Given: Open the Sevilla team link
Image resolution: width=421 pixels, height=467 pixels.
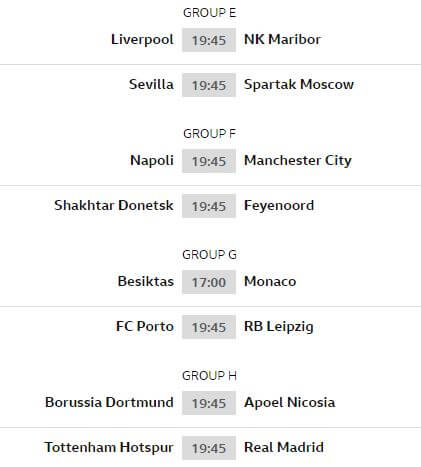Looking at the screenshot, I should (x=151, y=84).
